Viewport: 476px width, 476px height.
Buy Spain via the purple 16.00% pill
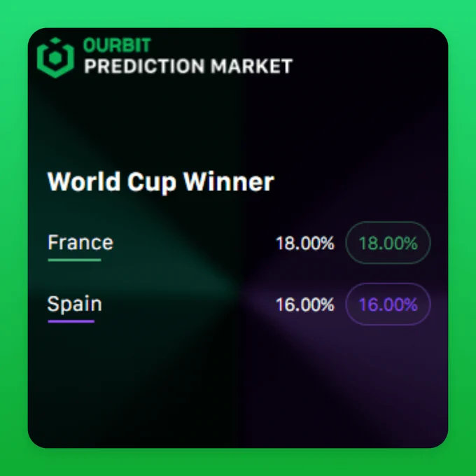pyautogui.click(x=388, y=304)
